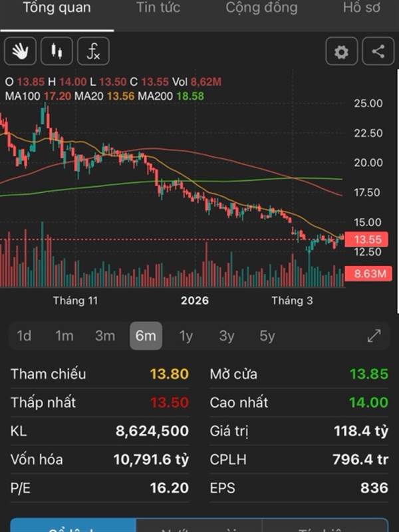This screenshot has width=399, height=532.
Task: Tap the MA200 18.58 indicator legend
Action: point(171,96)
